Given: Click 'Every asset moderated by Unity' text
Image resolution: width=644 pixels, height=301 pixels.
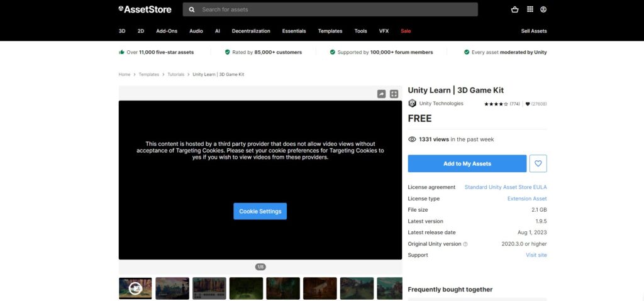Looking at the screenshot, I should tap(509, 52).
